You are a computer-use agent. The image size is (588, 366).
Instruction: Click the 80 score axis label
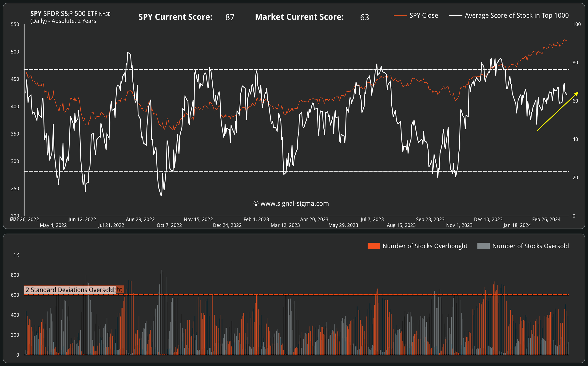pyautogui.click(x=575, y=62)
